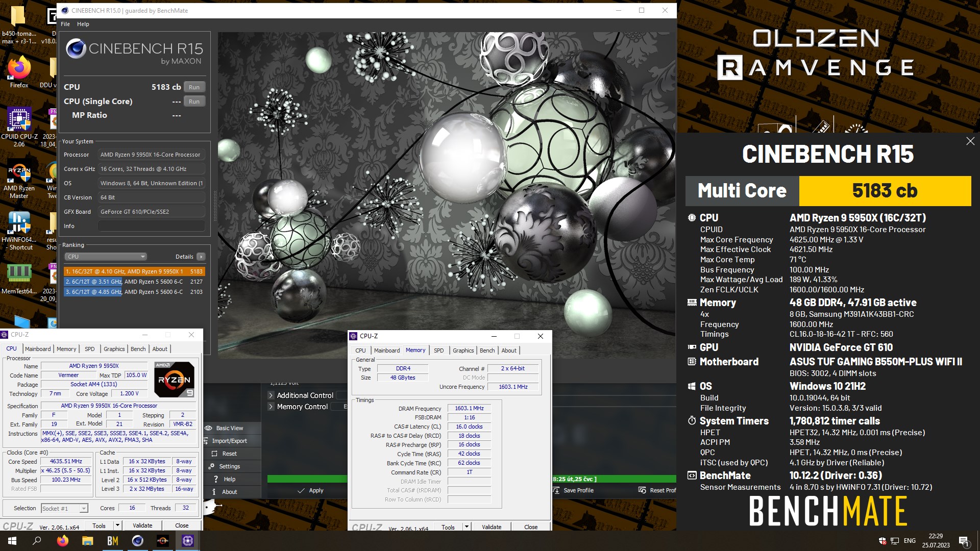Screen dimensions: 980x551
Task: Open the Bench tab in the left CPU-Z window
Action: 138,349
